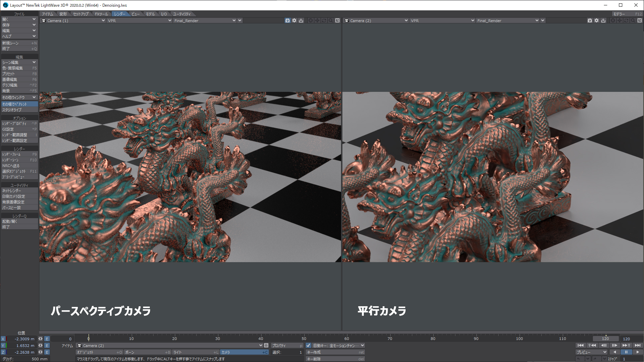Click save-view icon in left viewport header
644x362 pixels.
(301, 20)
